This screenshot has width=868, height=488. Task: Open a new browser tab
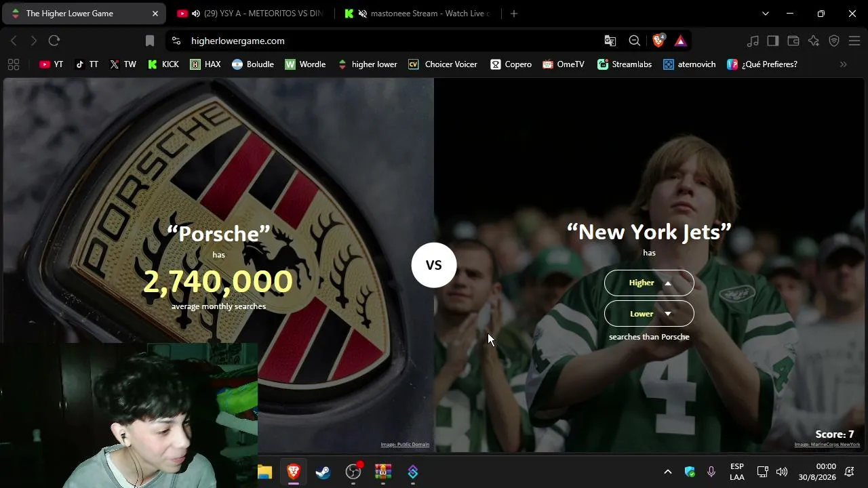(x=514, y=14)
